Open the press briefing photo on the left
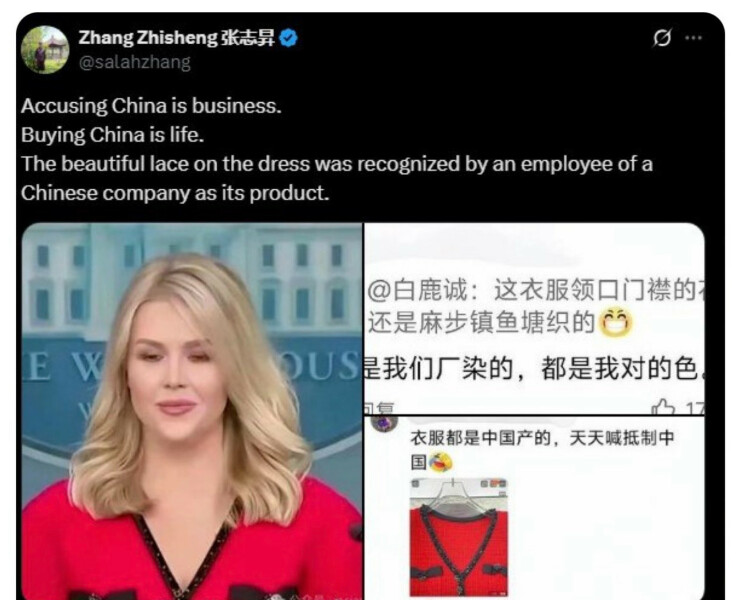The height and width of the screenshot is (600, 736). click(x=192, y=411)
